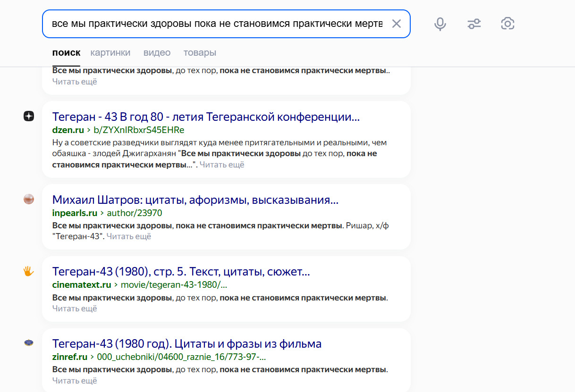Expand Читать ещё under inpearls.ru snippet
This screenshot has width=575, height=392.
pyautogui.click(x=129, y=236)
